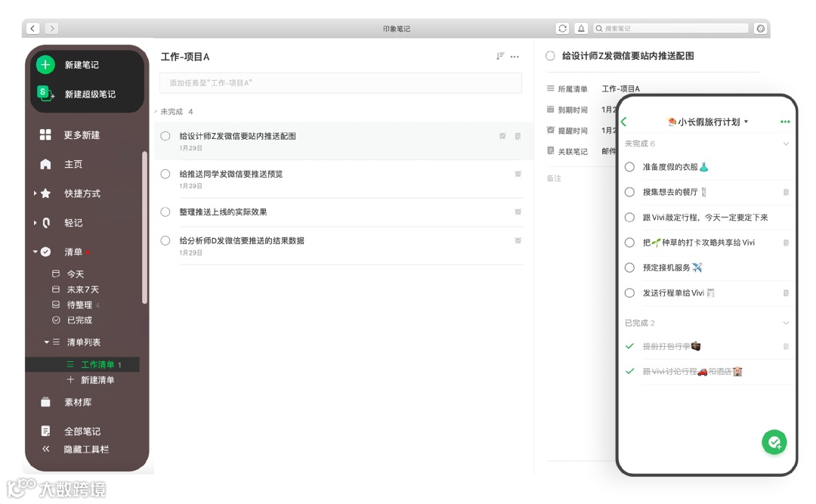Viewport: 816px width, 504px height.
Task: Check off 整理推送上线的实际效果
Action: click(x=165, y=212)
